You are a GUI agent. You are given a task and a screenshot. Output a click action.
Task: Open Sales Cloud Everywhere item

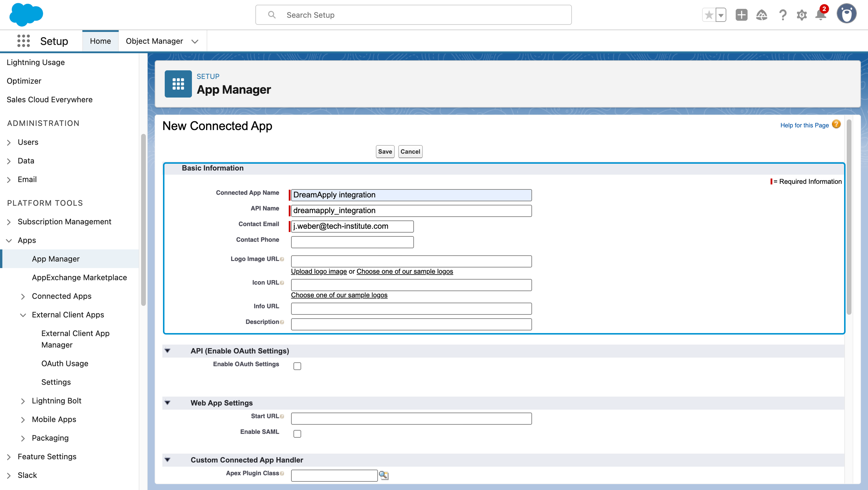pos(50,100)
